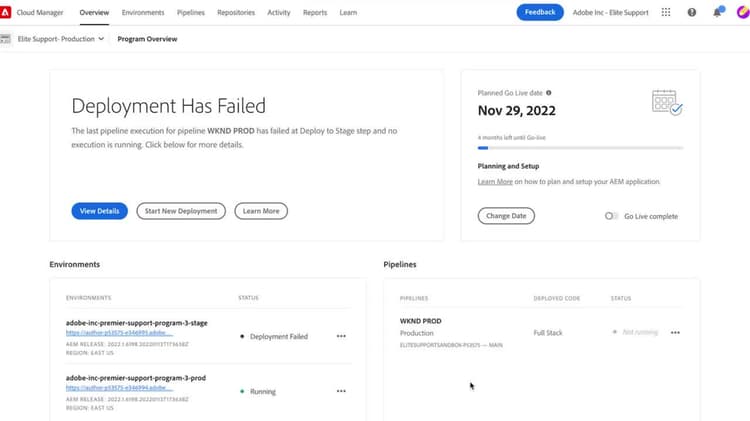Toggle the Go Live complete switch
750x421 pixels.
[611, 216]
